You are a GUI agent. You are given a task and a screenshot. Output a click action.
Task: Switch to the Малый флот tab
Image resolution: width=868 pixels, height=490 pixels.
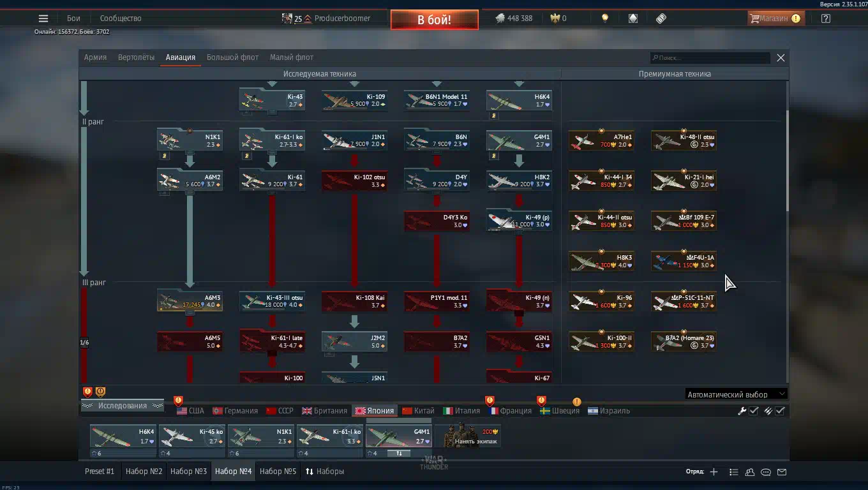pos(292,57)
